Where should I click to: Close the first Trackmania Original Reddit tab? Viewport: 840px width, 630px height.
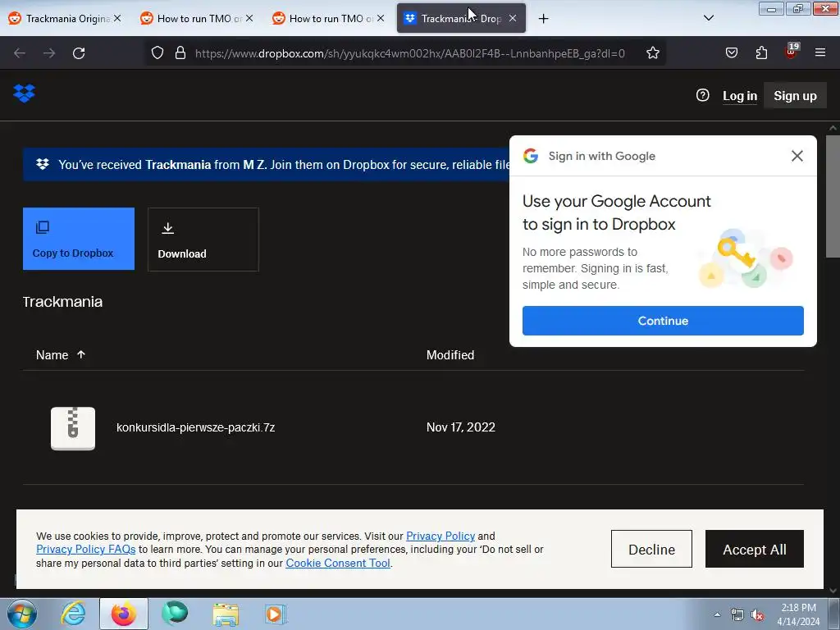117,18
